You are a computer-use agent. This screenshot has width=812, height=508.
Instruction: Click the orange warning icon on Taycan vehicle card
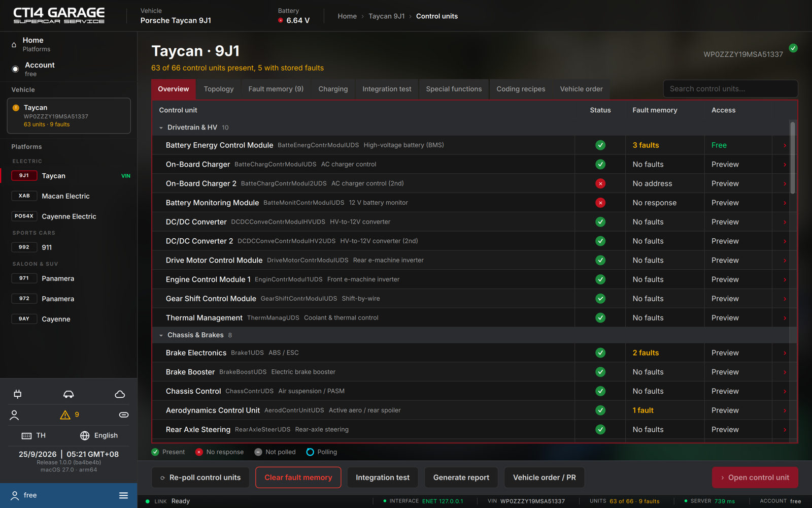[x=16, y=108]
